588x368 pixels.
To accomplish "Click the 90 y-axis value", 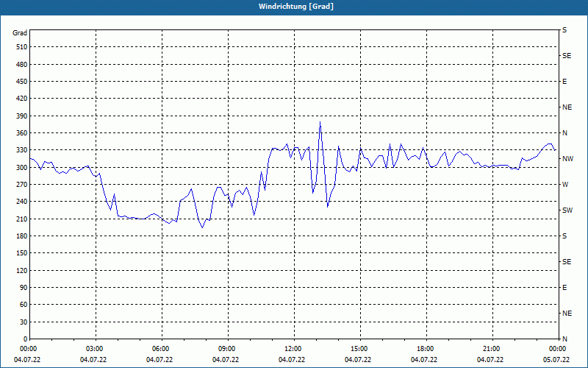I will point(24,288).
